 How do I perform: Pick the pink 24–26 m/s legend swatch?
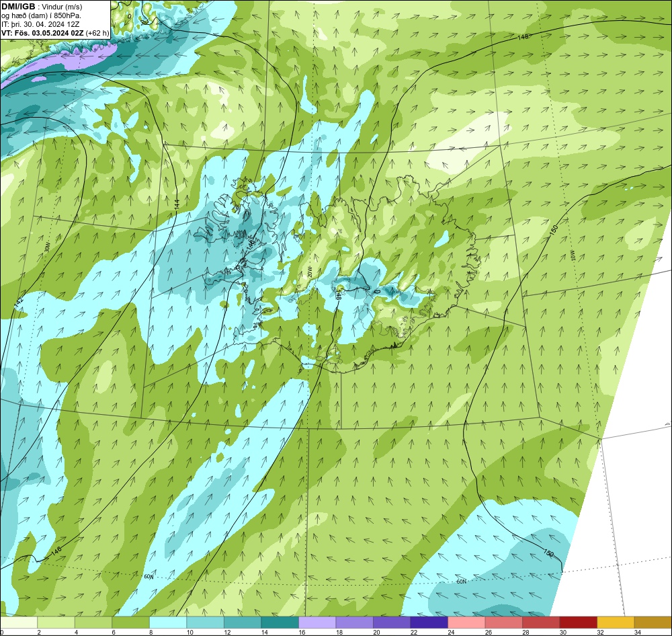coord(466,623)
